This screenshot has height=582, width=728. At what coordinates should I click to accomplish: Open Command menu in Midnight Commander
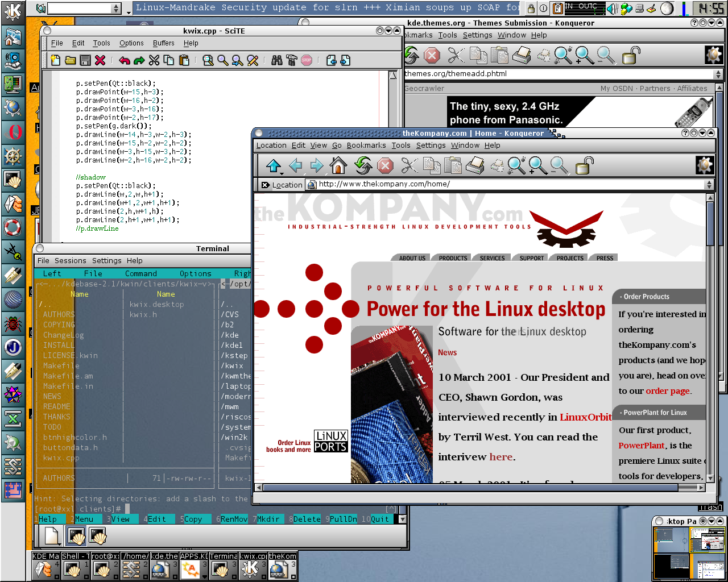pos(141,274)
